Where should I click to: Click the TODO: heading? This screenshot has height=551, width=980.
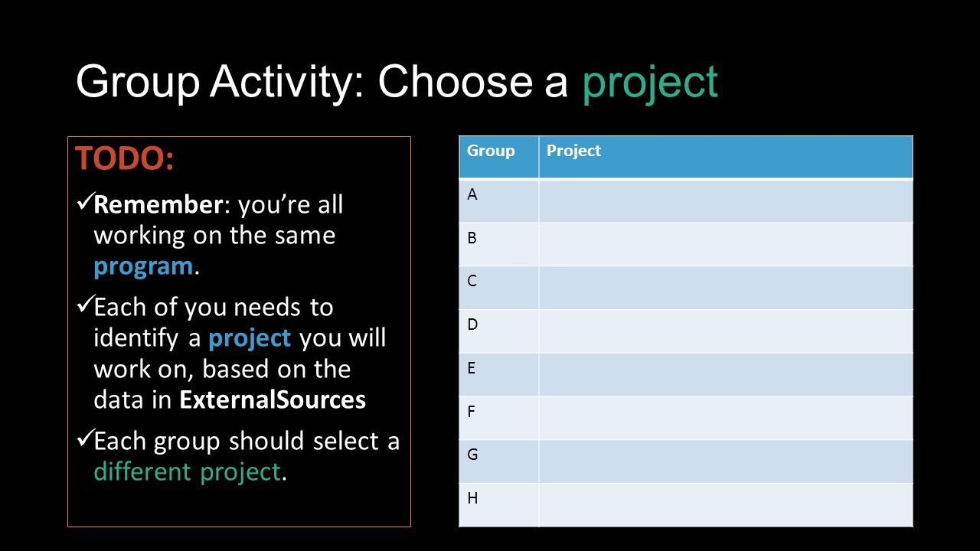pyautogui.click(x=125, y=159)
